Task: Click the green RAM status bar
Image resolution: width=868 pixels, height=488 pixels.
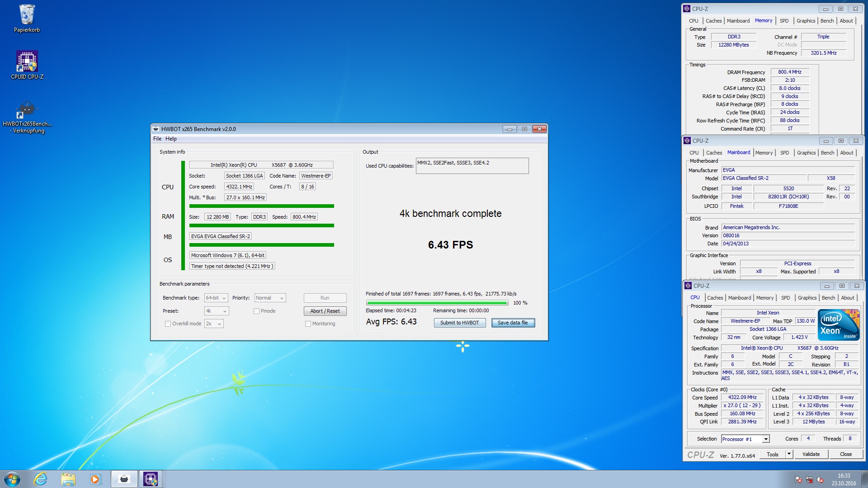Action: pos(262,225)
